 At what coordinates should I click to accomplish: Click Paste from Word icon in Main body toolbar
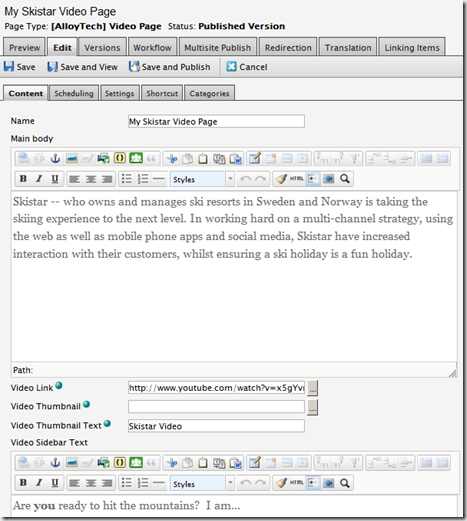point(235,158)
